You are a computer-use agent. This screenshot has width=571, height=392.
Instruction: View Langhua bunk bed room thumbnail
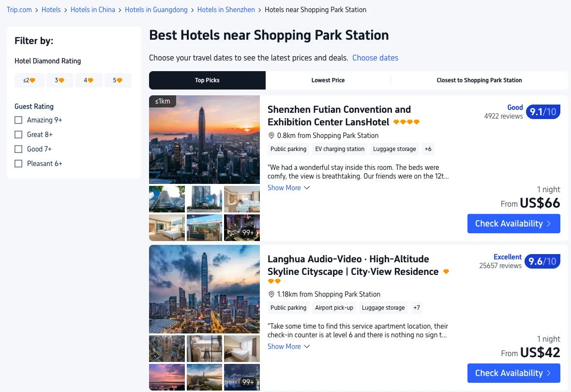pos(204,348)
